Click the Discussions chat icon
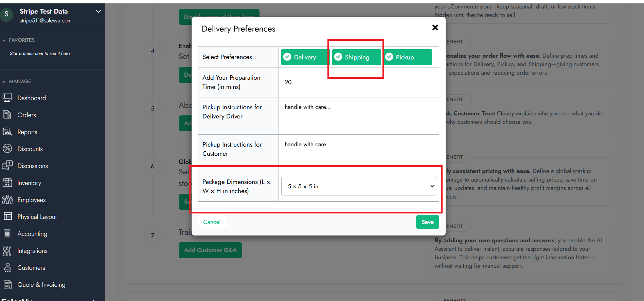This screenshot has width=644, height=301. 7,166
